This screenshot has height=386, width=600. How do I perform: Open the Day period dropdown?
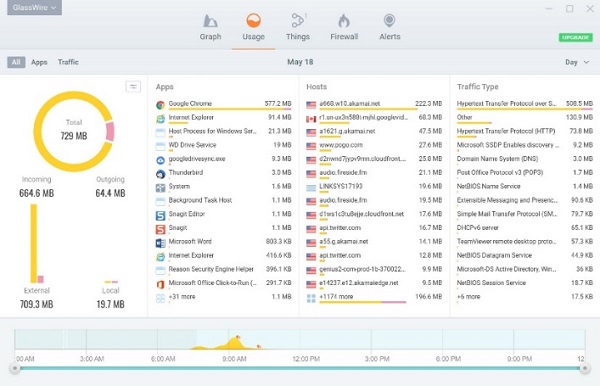click(x=577, y=62)
